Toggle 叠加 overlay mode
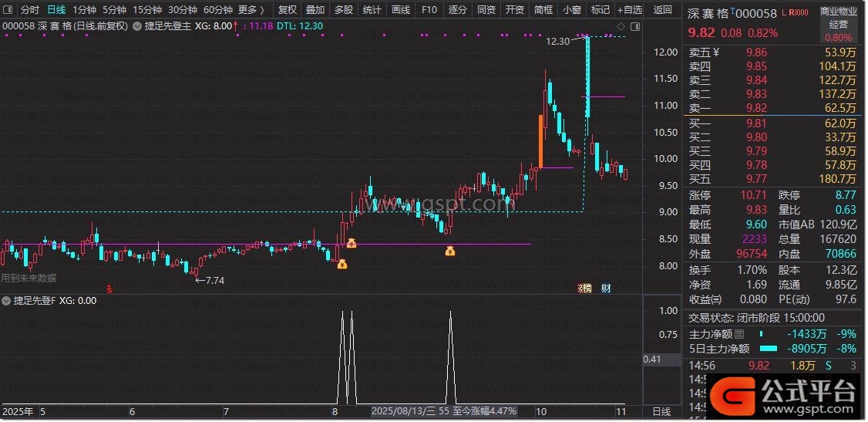The height and width of the screenshot is (422, 868). [x=315, y=10]
